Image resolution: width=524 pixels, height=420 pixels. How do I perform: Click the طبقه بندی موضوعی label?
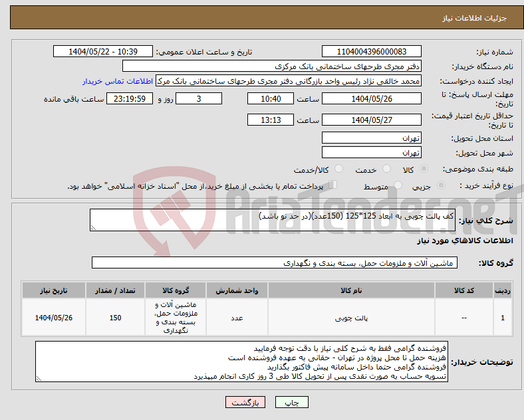478,169
